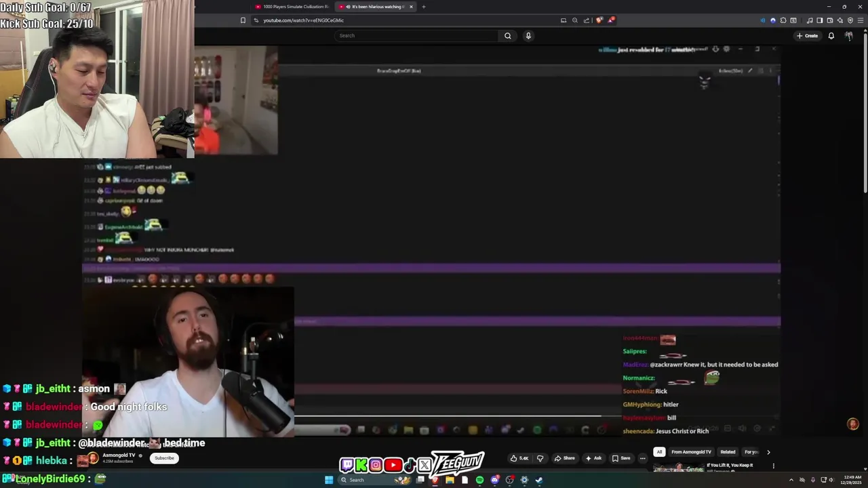Screen dimensions: 868x488
Task: Open the browser extensions puzzle icon
Action: [x=783, y=20]
